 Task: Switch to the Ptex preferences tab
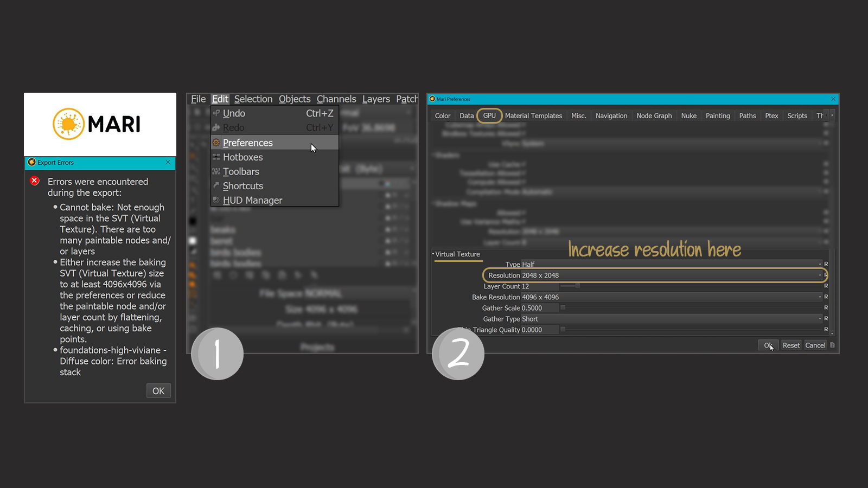(771, 115)
